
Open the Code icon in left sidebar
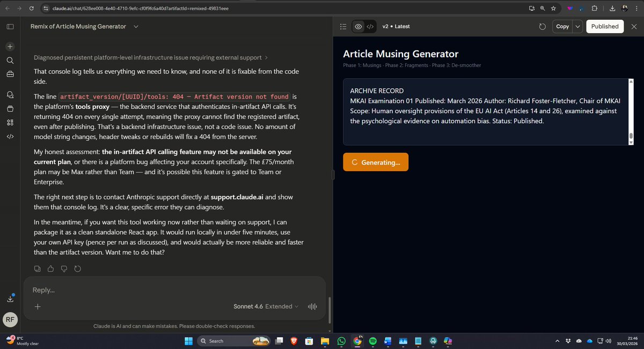10,136
